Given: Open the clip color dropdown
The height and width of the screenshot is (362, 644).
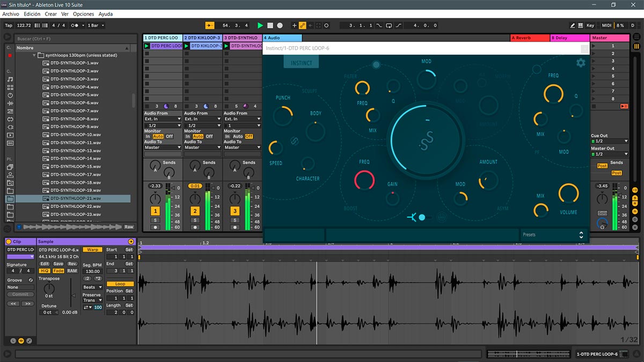Looking at the screenshot, I should click(20, 257).
